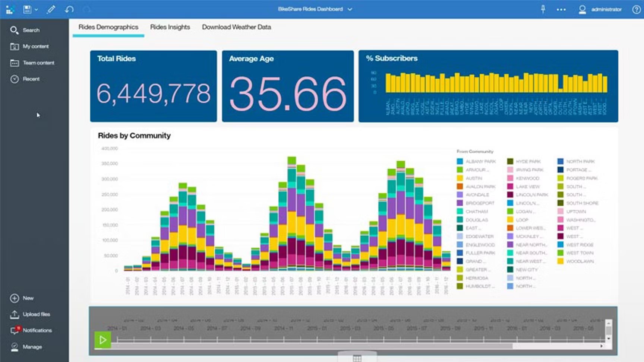Open Team content from the sidebar
This screenshot has height=362, width=644.
click(x=34, y=63)
